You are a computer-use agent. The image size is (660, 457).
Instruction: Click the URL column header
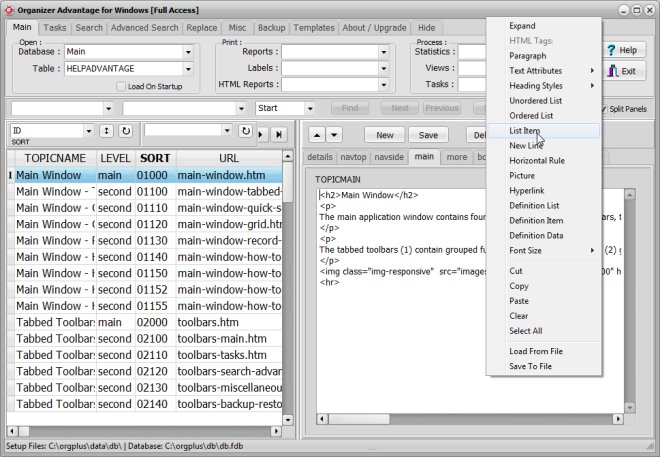(229, 158)
